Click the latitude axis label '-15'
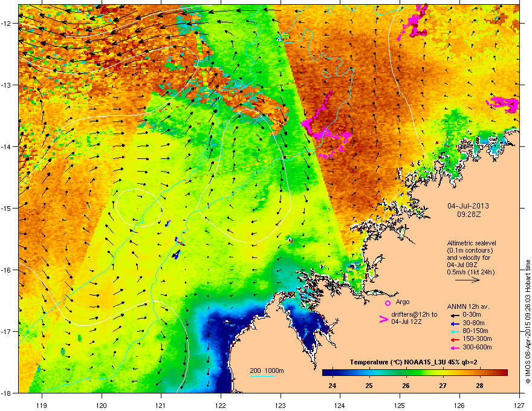532x411 pixels. 6,208
